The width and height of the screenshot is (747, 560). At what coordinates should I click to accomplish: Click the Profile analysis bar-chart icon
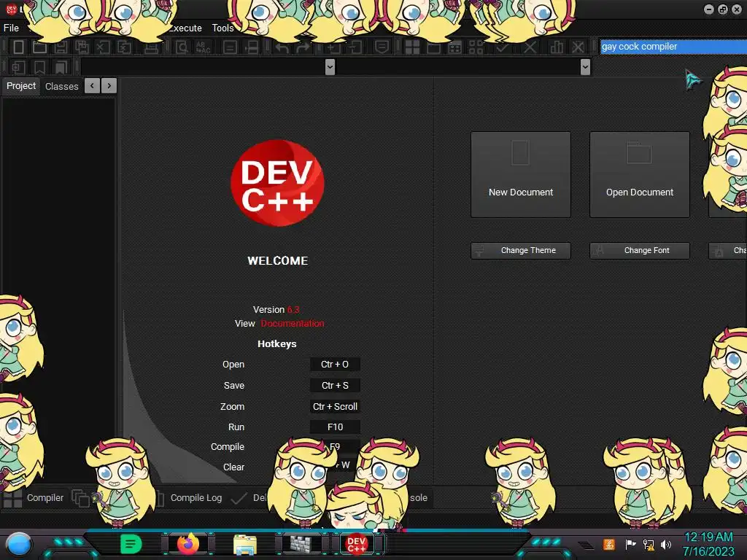pyautogui.click(x=557, y=47)
